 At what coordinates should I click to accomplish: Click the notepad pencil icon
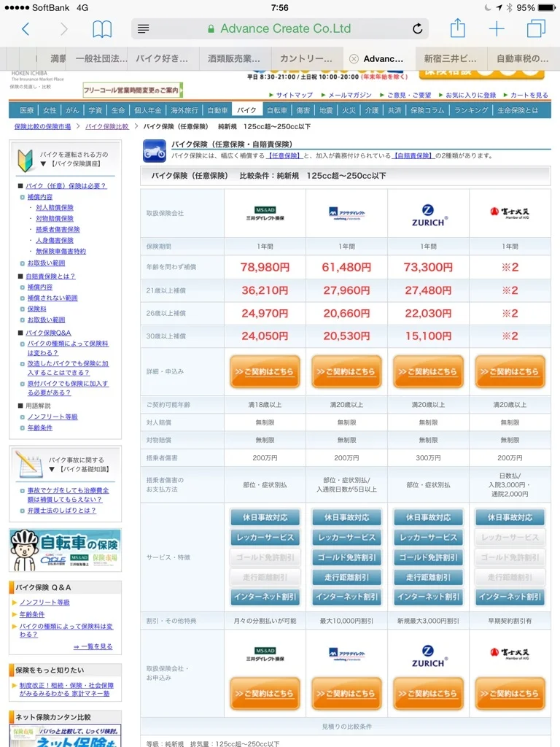(29, 463)
